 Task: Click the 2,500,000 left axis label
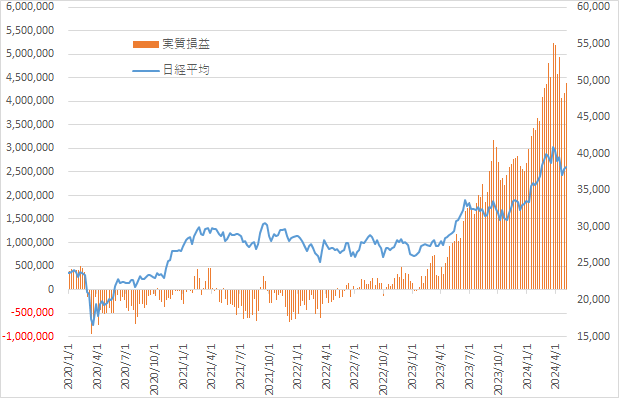pyautogui.click(x=30, y=171)
